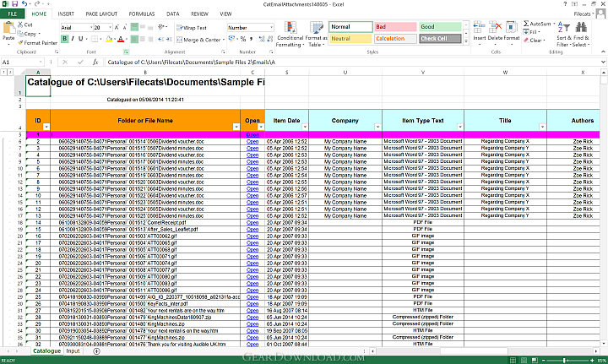The image size is (608, 364).
Task: Decrease font size with smaller A
Action: [124, 28]
